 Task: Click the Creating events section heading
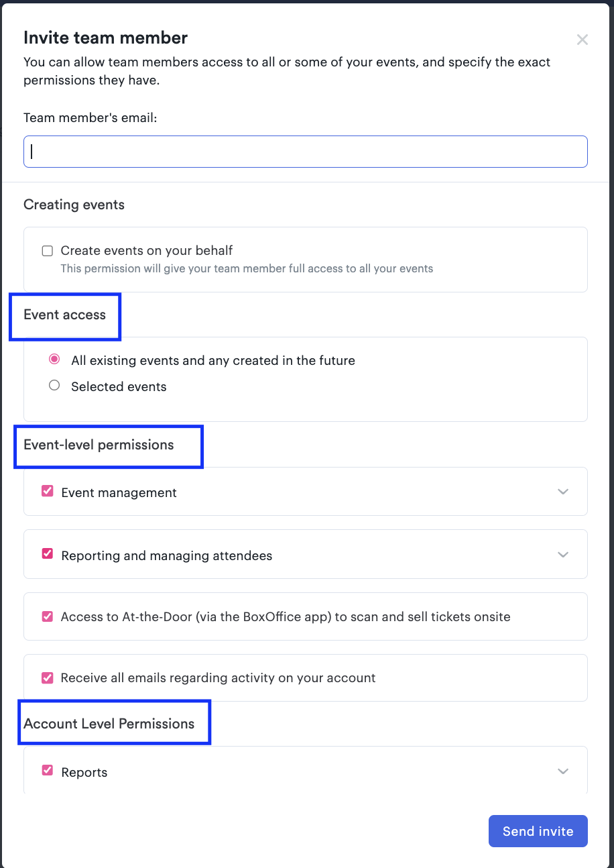[x=74, y=205]
